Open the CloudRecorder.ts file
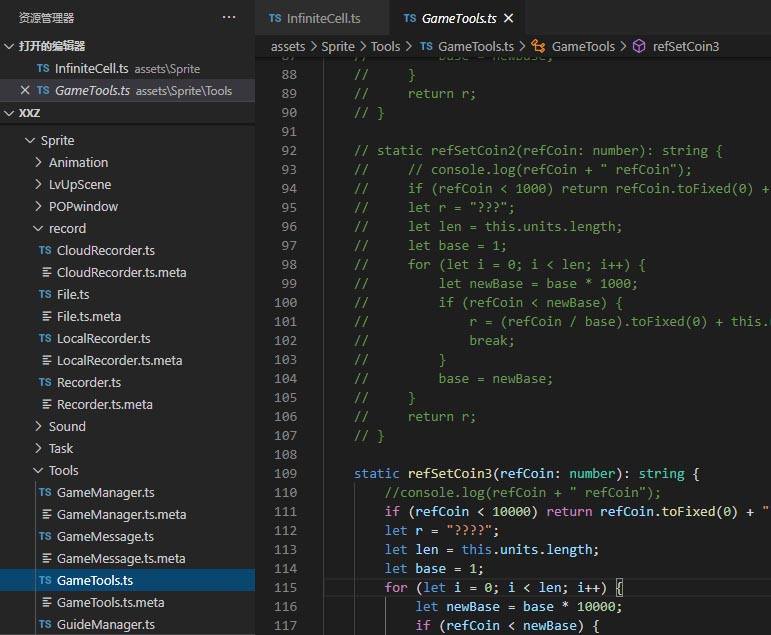 point(105,250)
